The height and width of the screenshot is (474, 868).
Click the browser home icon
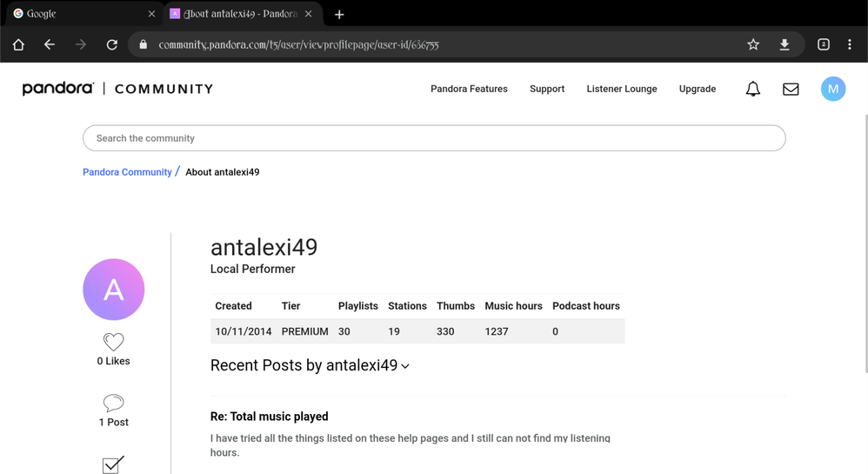(18, 44)
